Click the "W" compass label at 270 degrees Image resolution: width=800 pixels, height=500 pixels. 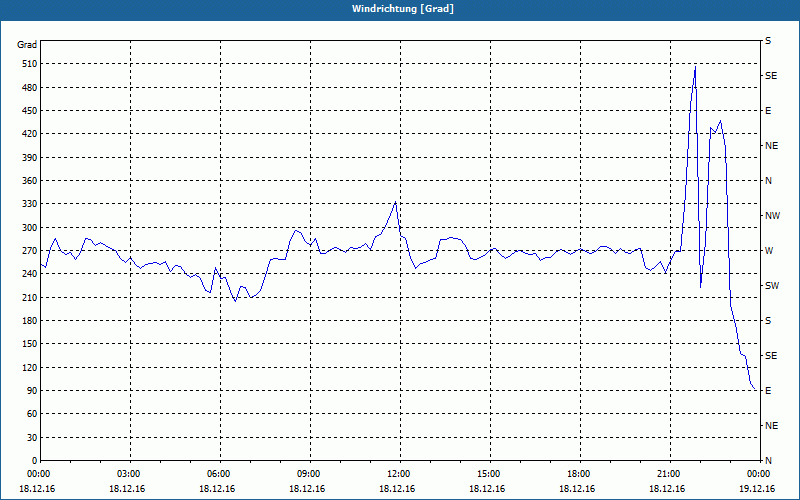coord(769,251)
